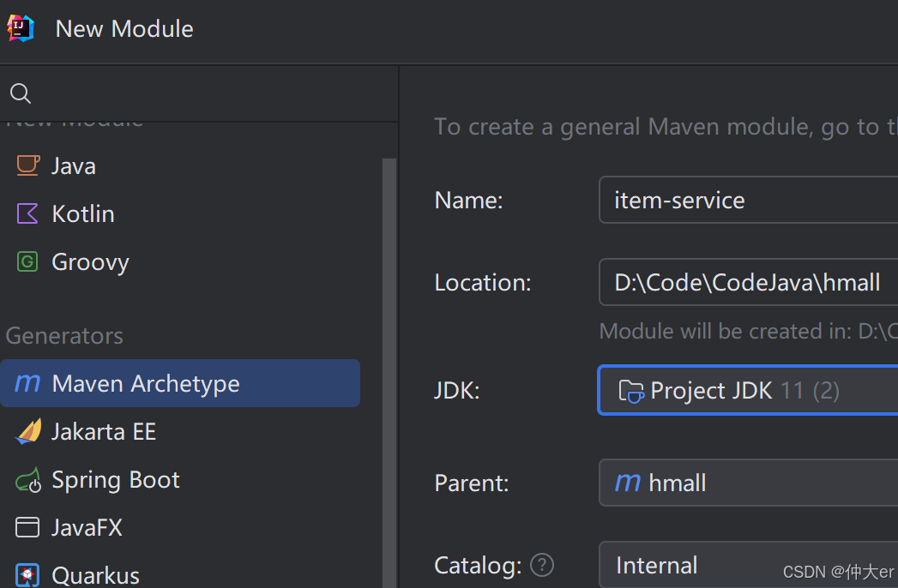Edit the Name field with item-service
Image resolution: width=898 pixels, height=588 pixels.
(749, 200)
